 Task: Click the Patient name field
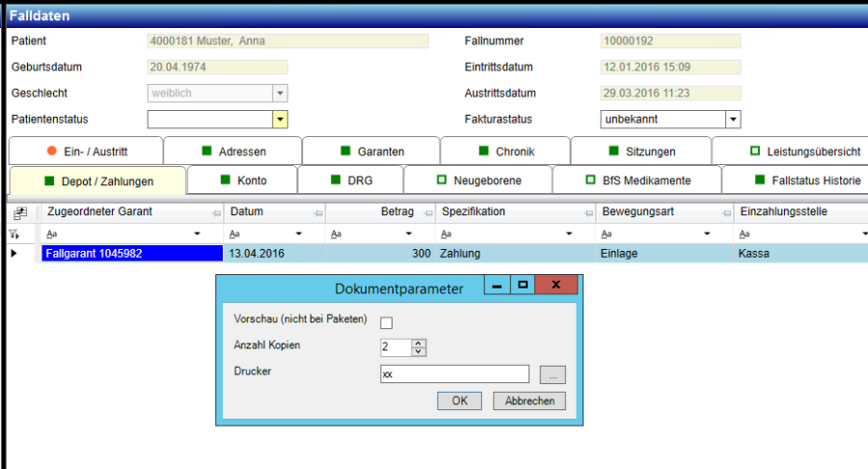click(287, 41)
